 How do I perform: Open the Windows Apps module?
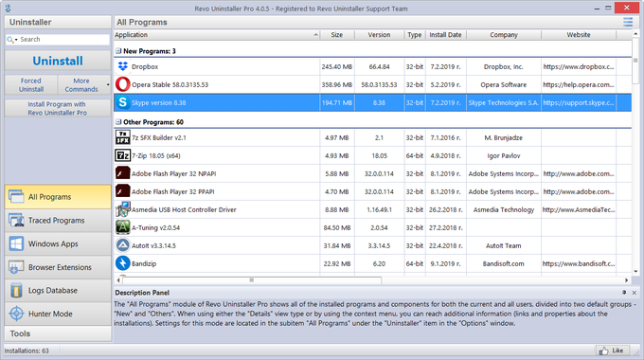click(58, 243)
